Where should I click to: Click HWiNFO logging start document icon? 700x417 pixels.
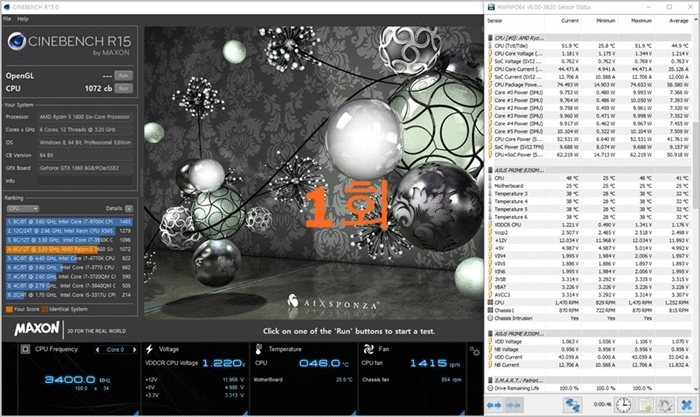pyautogui.click(x=645, y=405)
